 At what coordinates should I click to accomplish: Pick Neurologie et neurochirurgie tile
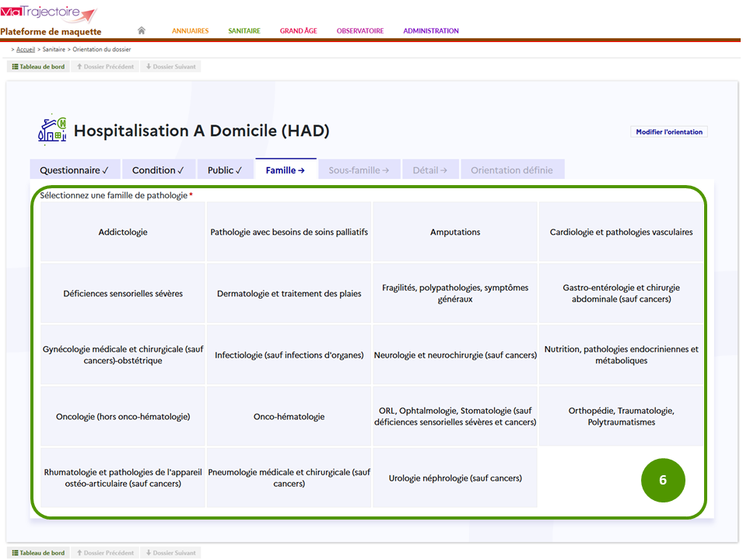(455, 355)
